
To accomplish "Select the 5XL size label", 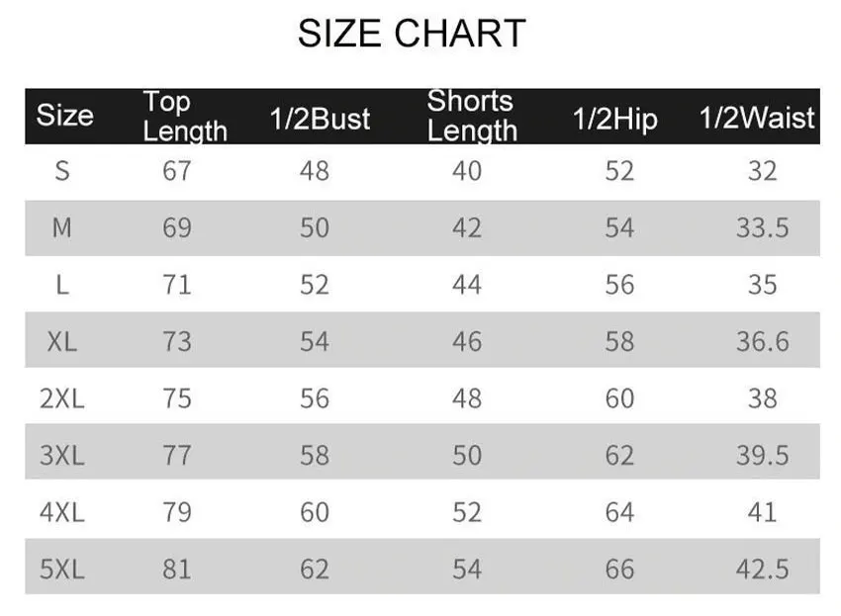I will (x=61, y=570).
